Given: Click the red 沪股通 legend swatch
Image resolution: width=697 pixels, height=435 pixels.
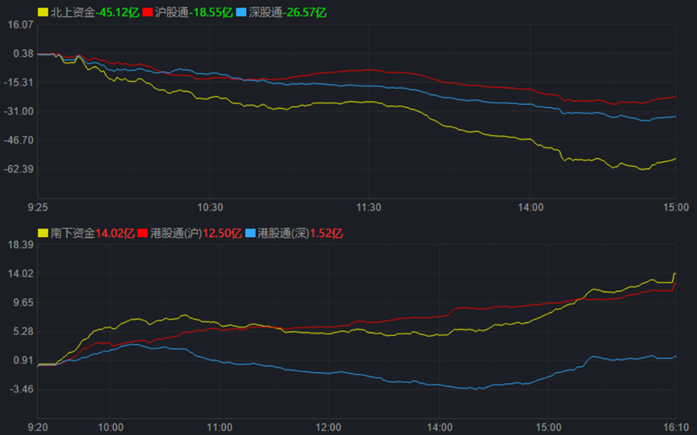Looking at the screenshot, I should click(x=147, y=13).
